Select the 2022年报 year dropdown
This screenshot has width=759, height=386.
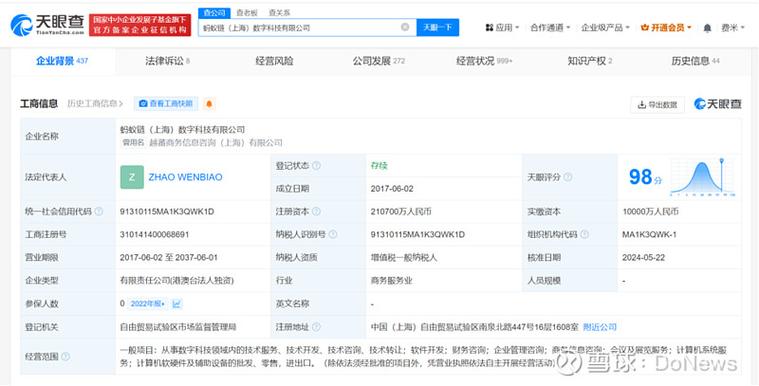pyautogui.click(x=148, y=304)
